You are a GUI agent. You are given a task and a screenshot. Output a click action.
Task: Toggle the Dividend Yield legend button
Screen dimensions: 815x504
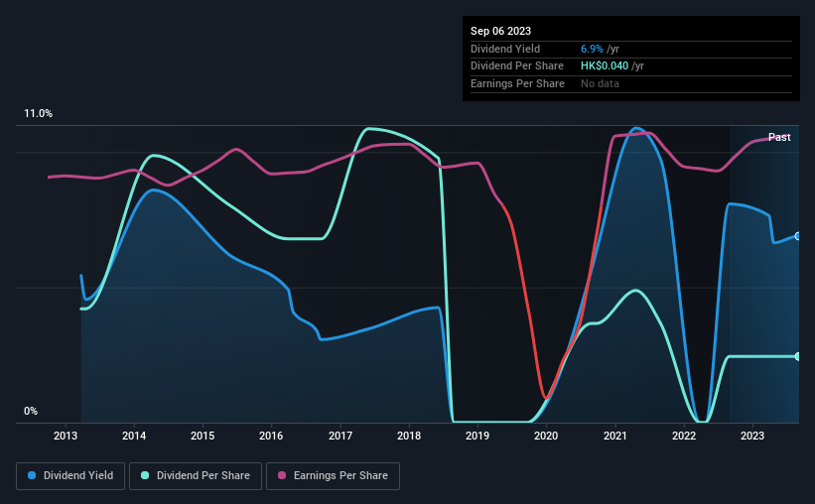(70, 476)
